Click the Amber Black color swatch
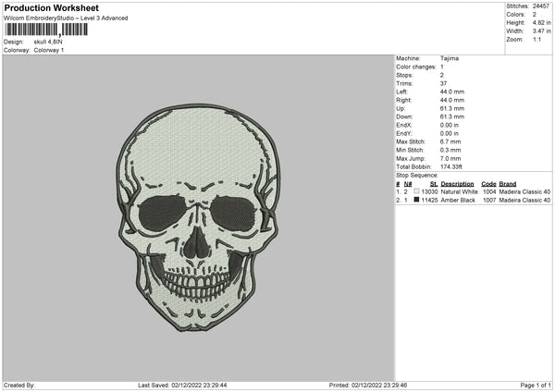The width and height of the screenshot is (555, 392). (417, 200)
